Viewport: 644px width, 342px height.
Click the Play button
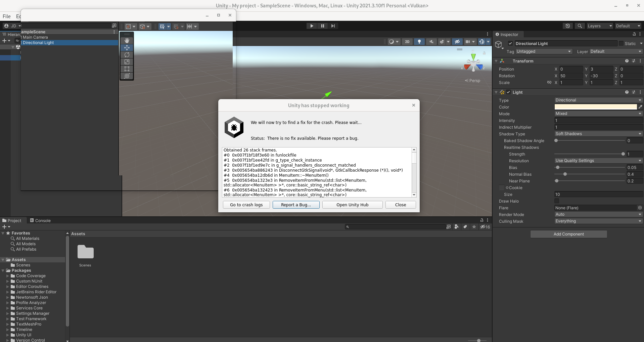(x=312, y=26)
